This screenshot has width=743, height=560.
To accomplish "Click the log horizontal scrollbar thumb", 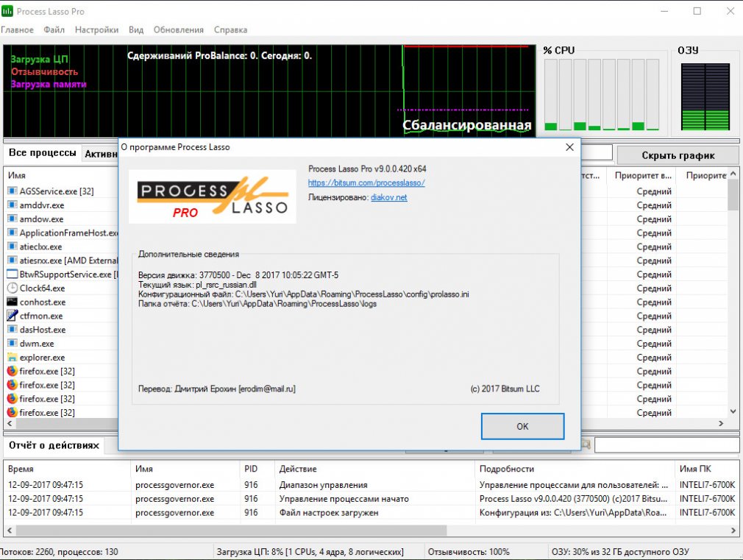I will coord(231,530).
